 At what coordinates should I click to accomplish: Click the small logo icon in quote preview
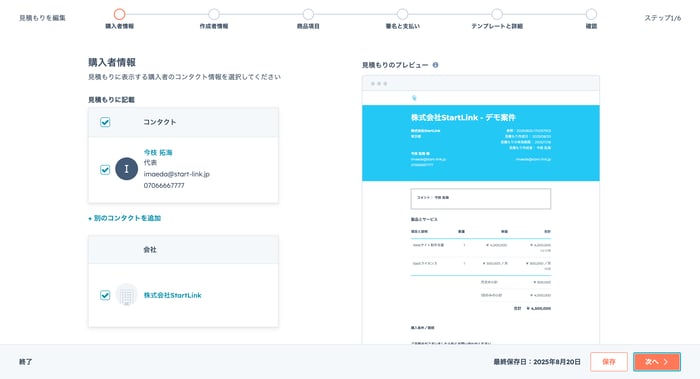pyautogui.click(x=414, y=98)
